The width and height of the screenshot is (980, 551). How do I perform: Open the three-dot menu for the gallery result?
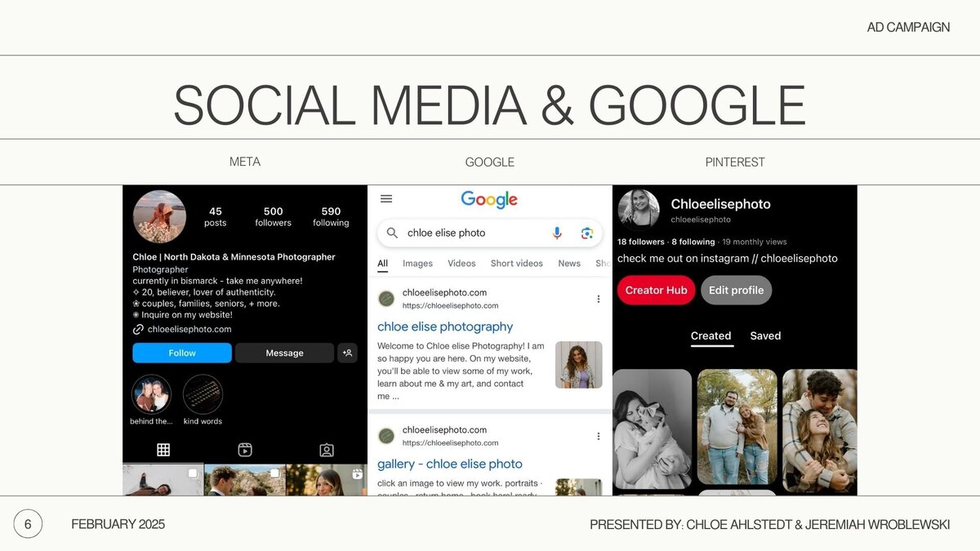pyautogui.click(x=598, y=436)
